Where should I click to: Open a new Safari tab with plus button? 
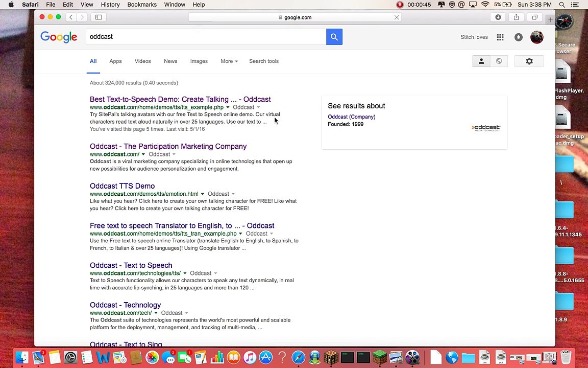(550, 19)
